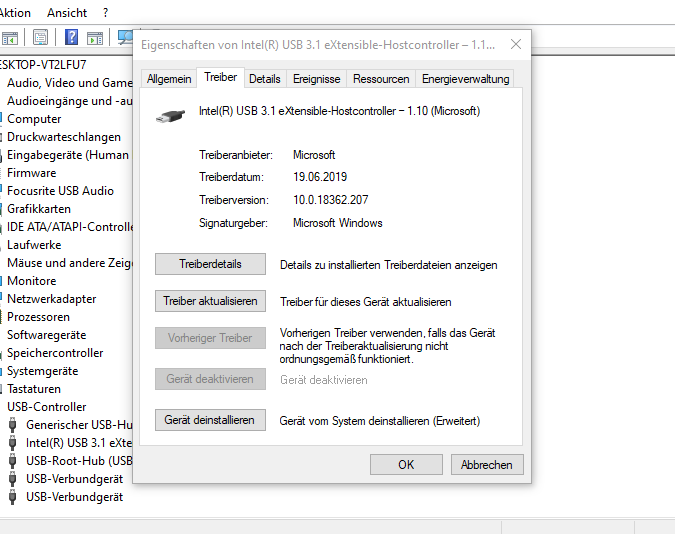Select the Systemgeräte category
The image size is (675, 534).
(x=43, y=371)
